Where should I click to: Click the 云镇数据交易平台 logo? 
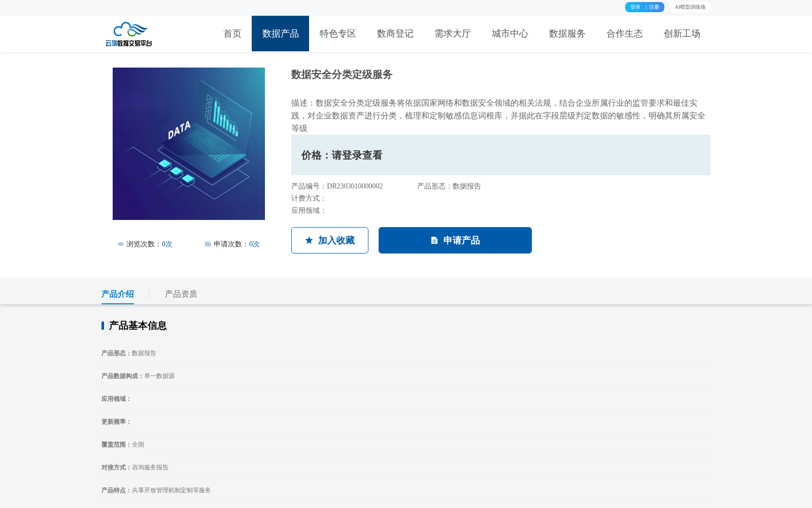[129, 34]
